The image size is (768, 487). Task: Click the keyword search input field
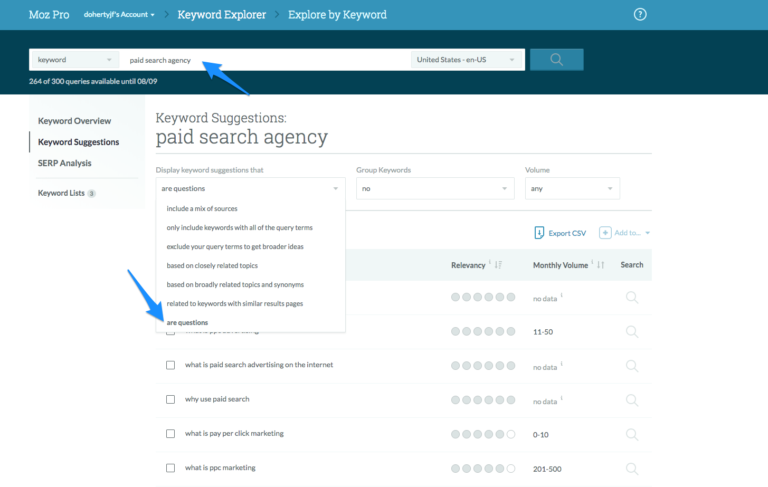click(x=265, y=60)
